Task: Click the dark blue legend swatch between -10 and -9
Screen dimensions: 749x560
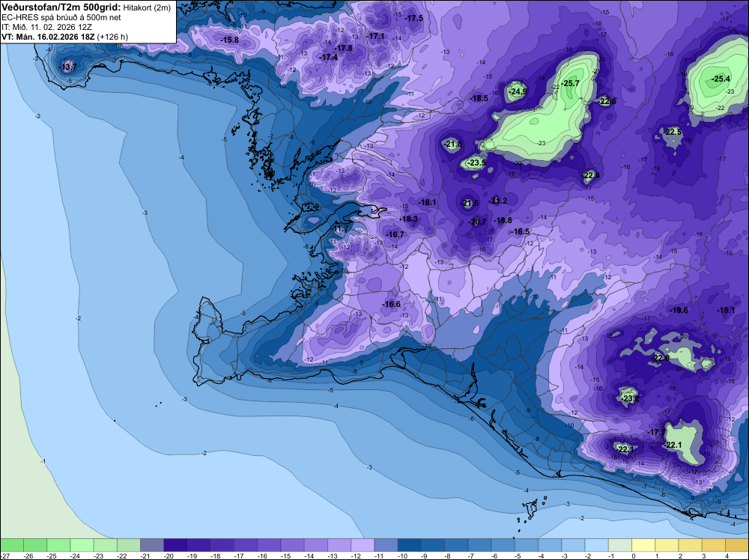Action: pyautogui.click(x=410, y=545)
